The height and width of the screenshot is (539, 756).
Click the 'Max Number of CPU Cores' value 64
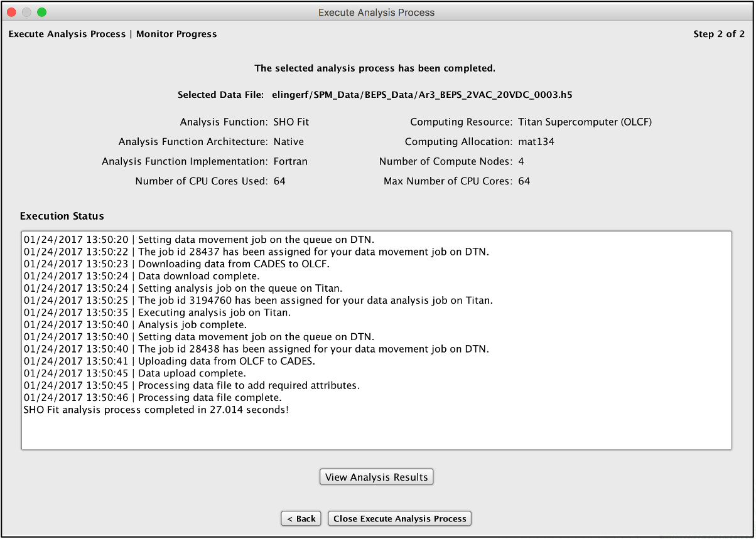pyautogui.click(x=524, y=181)
